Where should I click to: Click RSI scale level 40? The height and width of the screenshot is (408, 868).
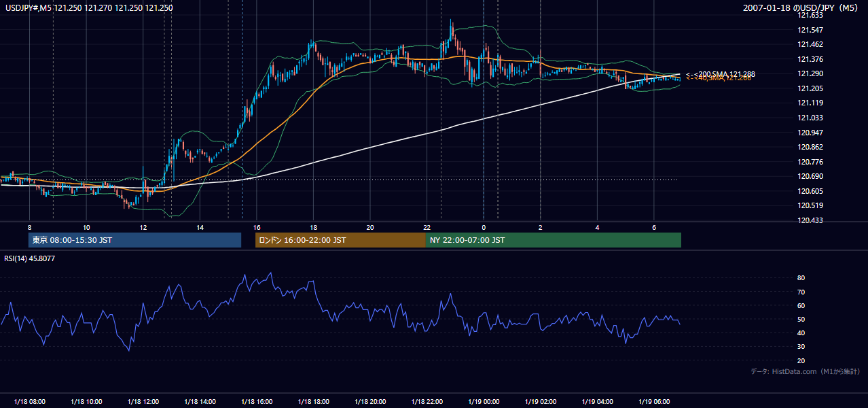click(x=801, y=333)
